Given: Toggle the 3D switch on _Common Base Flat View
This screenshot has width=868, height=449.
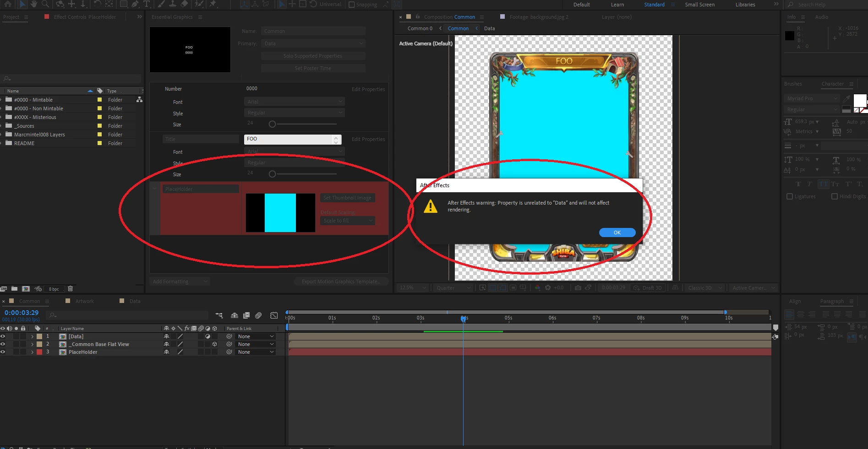Looking at the screenshot, I should tap(214, 344).
